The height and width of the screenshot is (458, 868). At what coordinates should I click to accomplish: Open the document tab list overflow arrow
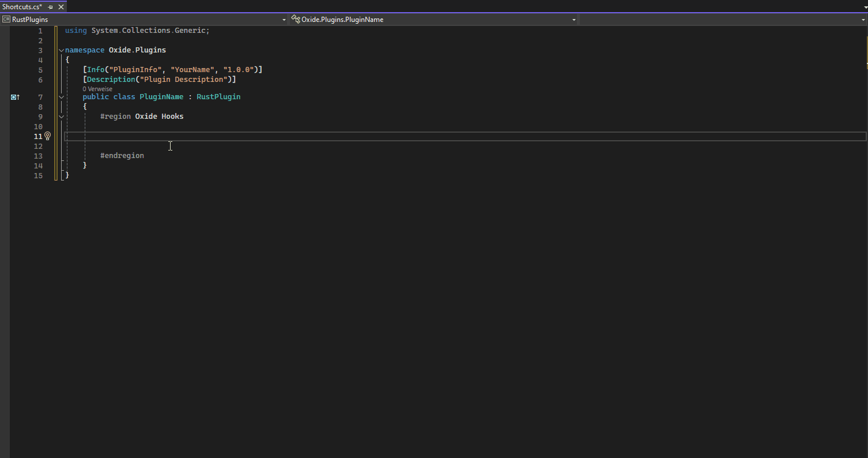[865, 7]
